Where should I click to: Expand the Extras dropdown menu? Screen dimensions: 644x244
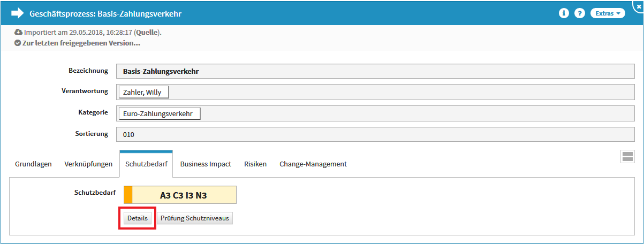(x=608, y=13)
